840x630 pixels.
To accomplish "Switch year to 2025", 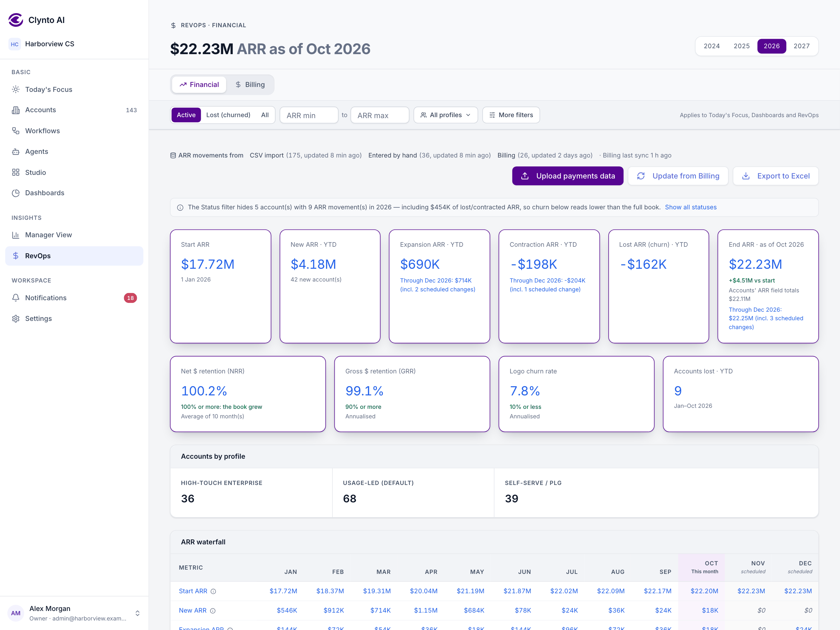I will (742, 46).
